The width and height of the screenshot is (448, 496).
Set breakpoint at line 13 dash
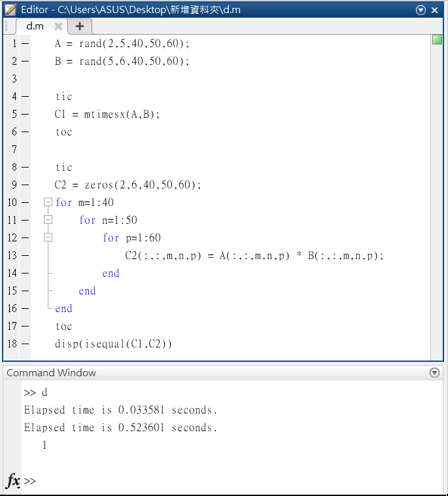(25, 255)
